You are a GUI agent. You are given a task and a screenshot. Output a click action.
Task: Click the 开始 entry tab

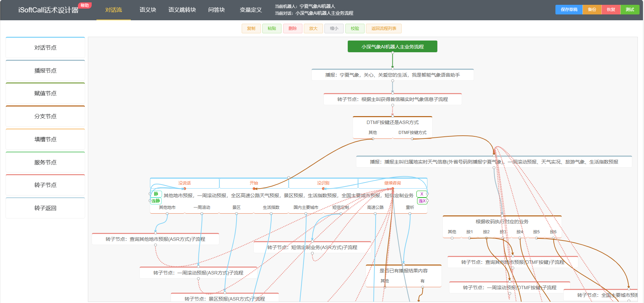(254, 183)
